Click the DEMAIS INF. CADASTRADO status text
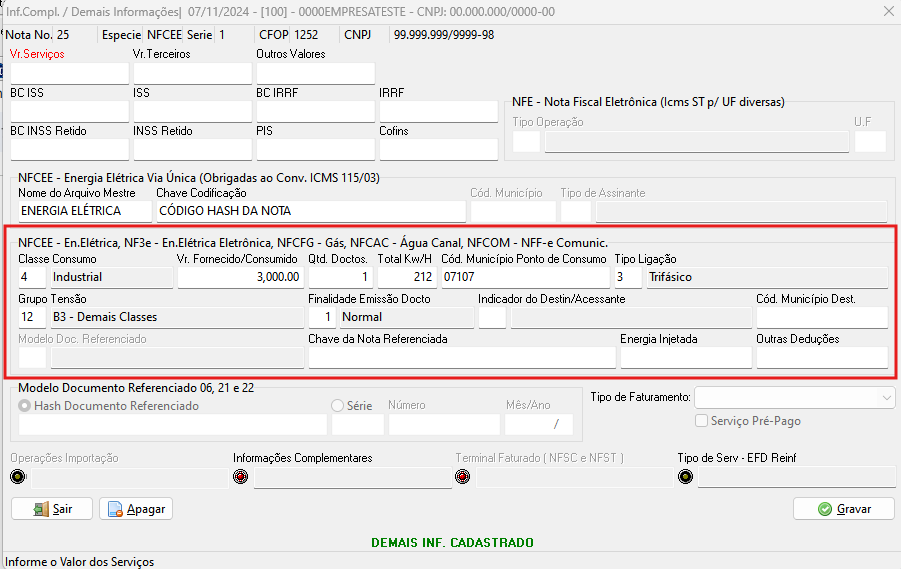The height and width of the screenshot is (569, 901). (452, 543)
